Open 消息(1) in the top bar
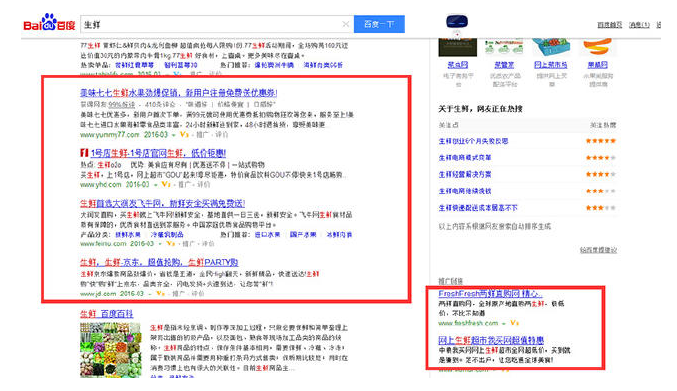 639,25
